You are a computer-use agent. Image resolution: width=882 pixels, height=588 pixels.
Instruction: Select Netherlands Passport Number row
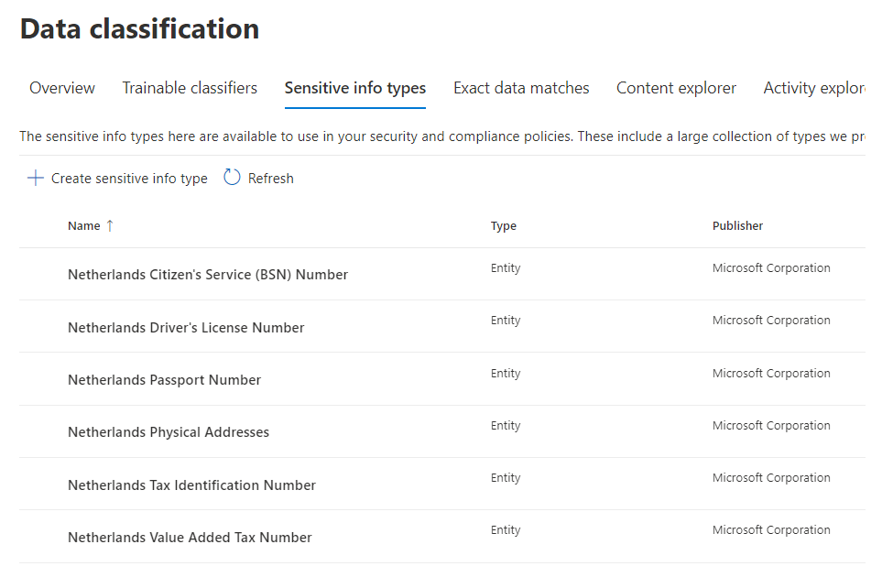click(165, 380)
